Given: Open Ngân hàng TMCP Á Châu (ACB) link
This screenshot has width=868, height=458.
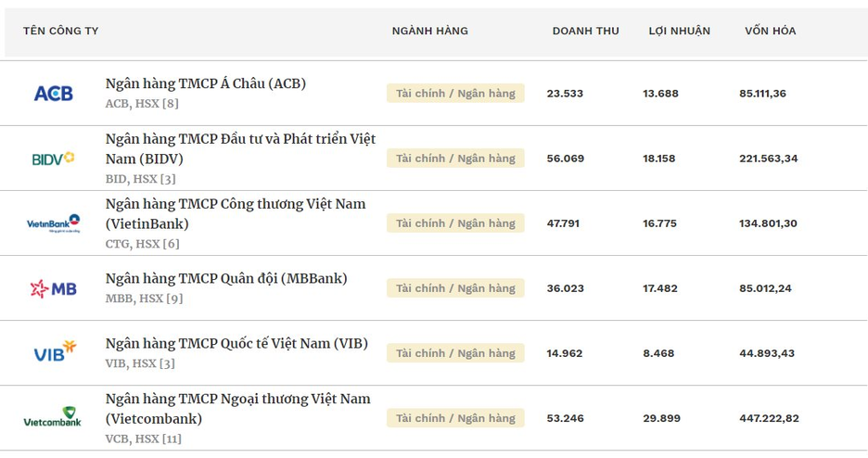Looking at the screenshot, I should (x=205, y=83).
